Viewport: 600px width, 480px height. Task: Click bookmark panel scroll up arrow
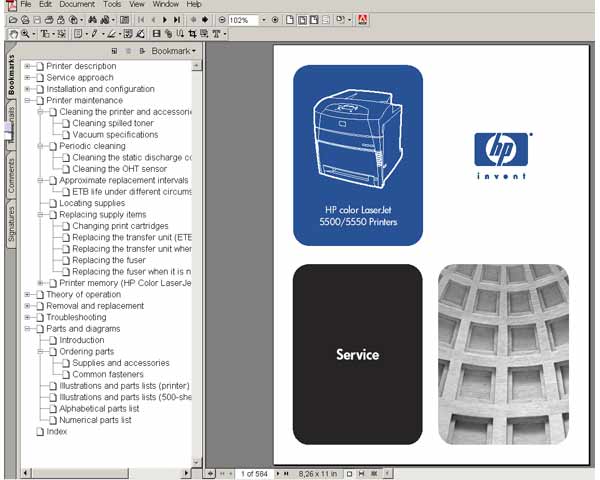point(196,66)
